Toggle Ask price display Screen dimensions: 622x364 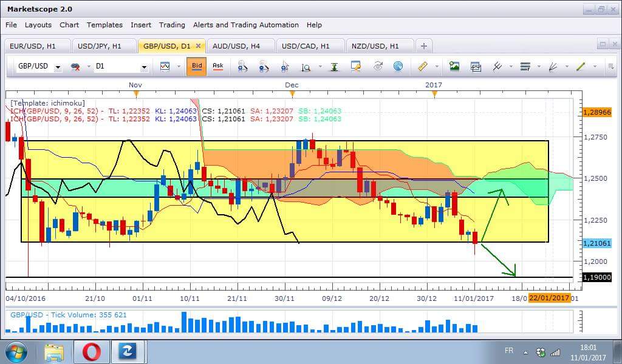(x=218, y=66)
